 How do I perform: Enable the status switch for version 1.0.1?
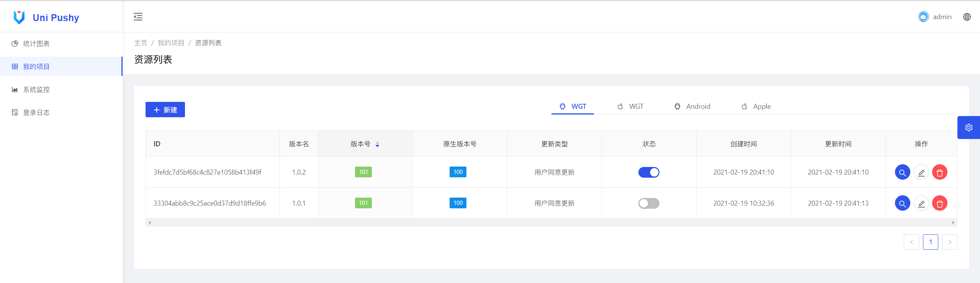649,203
